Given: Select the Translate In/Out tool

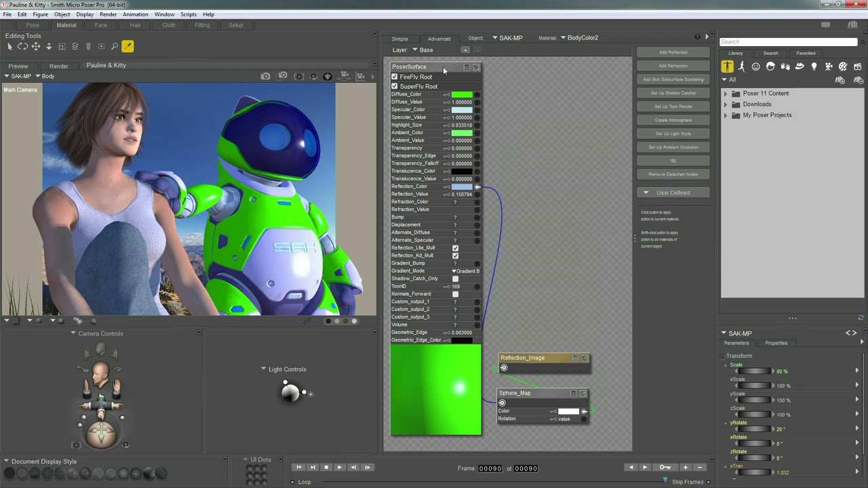Looking at the screenshot, I should (x=49, y=46).
